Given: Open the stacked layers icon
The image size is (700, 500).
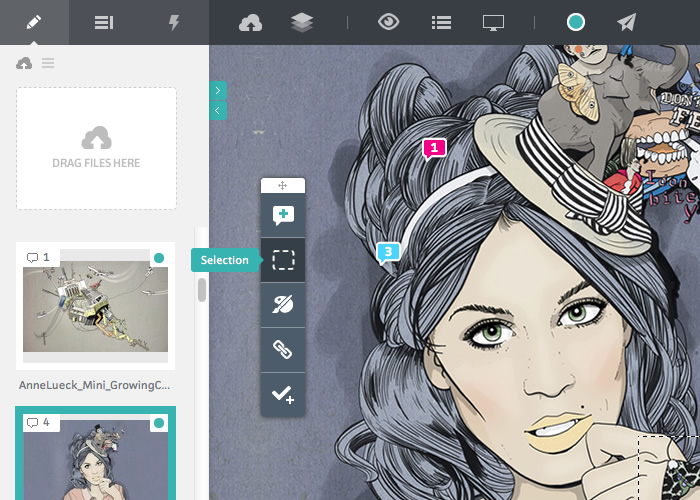Looking at the screenshot, I should point(302,22).
